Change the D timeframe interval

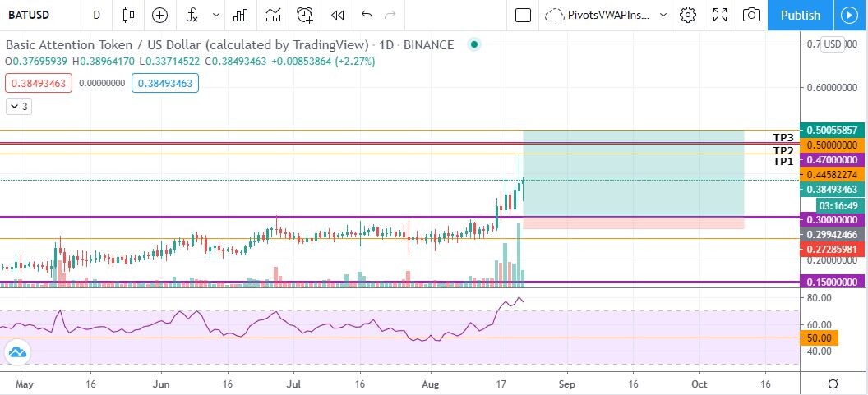96,15
